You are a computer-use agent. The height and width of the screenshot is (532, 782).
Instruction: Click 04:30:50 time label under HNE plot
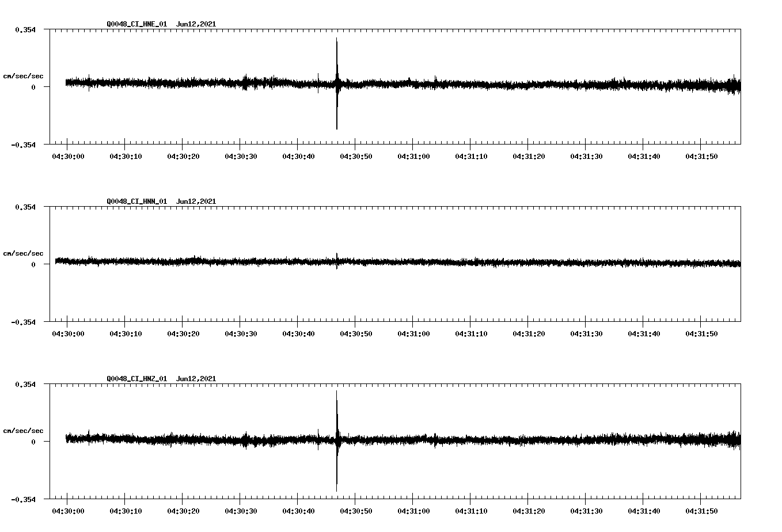[x=356, y=157]
